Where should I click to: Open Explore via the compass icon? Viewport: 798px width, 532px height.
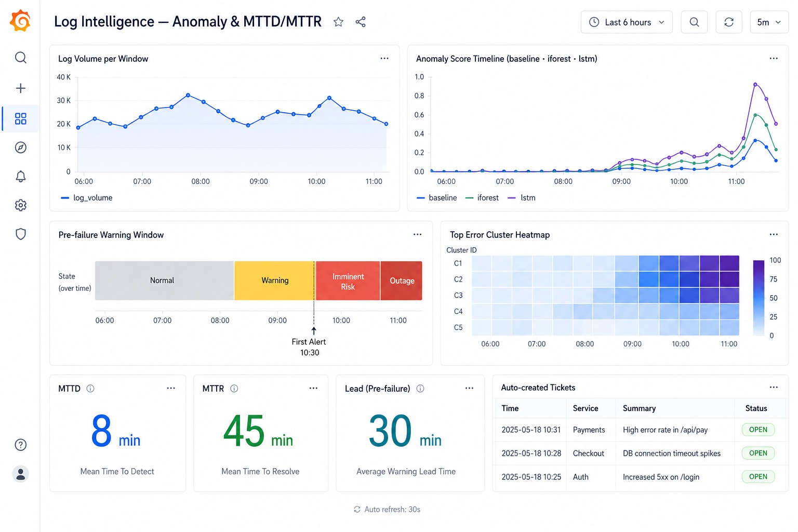click(21, 148)
